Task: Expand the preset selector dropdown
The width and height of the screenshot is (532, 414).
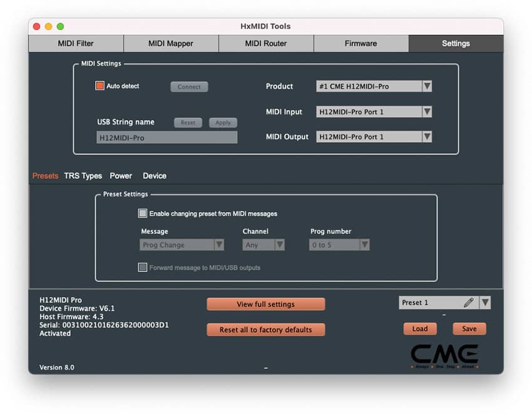Action: click(484, 302)
